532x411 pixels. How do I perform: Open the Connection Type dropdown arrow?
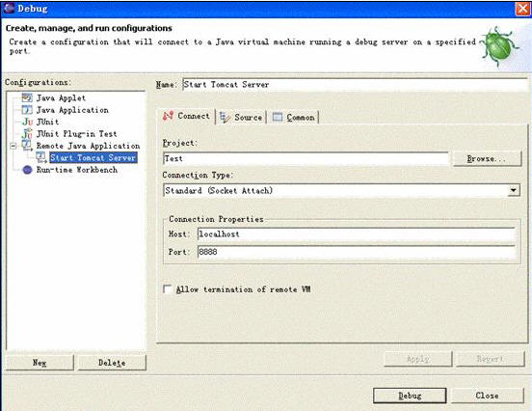tap(514, 190)
